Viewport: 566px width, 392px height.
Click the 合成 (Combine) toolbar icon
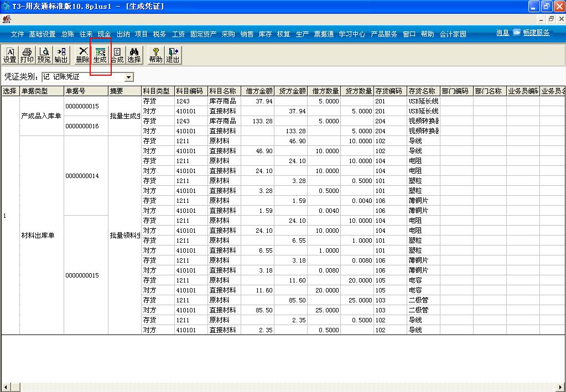click(x=117, y=54)
